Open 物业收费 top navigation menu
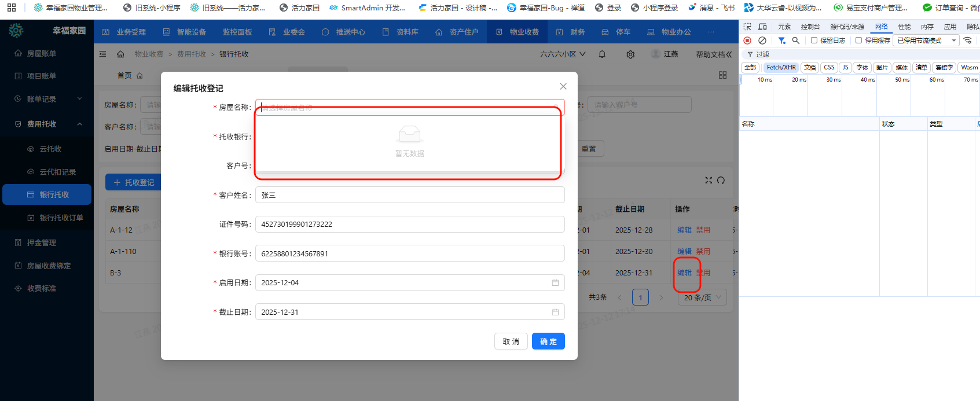 [x=517, y=32]
